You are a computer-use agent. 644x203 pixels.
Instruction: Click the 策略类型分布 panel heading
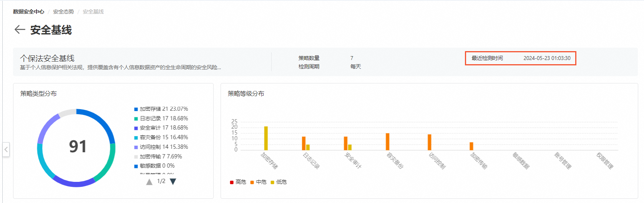[38, 93]
